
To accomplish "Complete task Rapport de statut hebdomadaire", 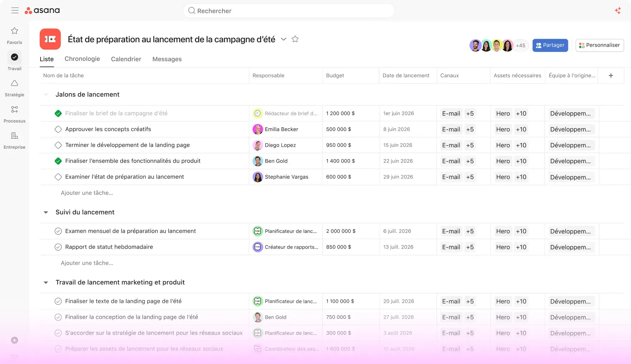I will (x=58, y=247).
